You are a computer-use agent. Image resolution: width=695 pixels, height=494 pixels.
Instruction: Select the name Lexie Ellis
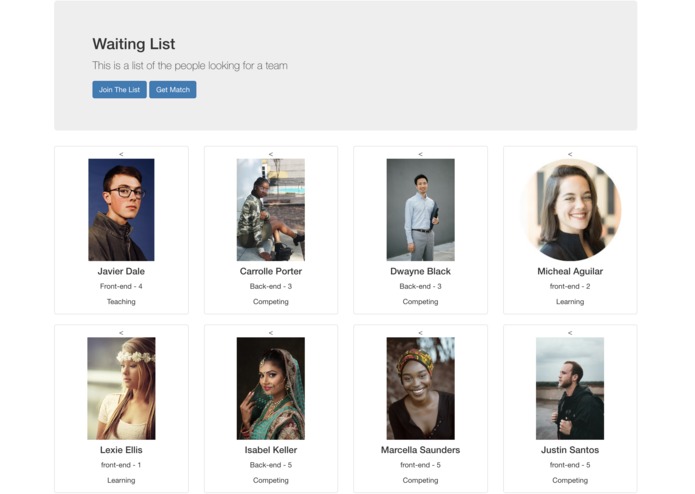(x=121, y=450)
